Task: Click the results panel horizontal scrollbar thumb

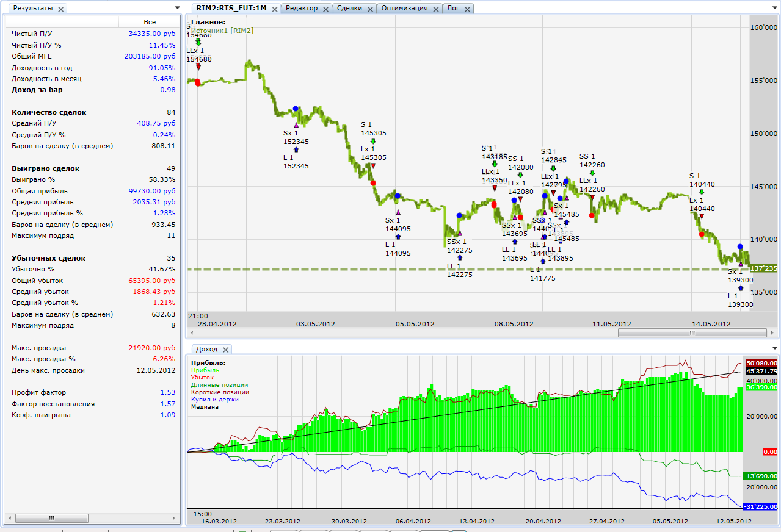Action: tap(51, 518)
